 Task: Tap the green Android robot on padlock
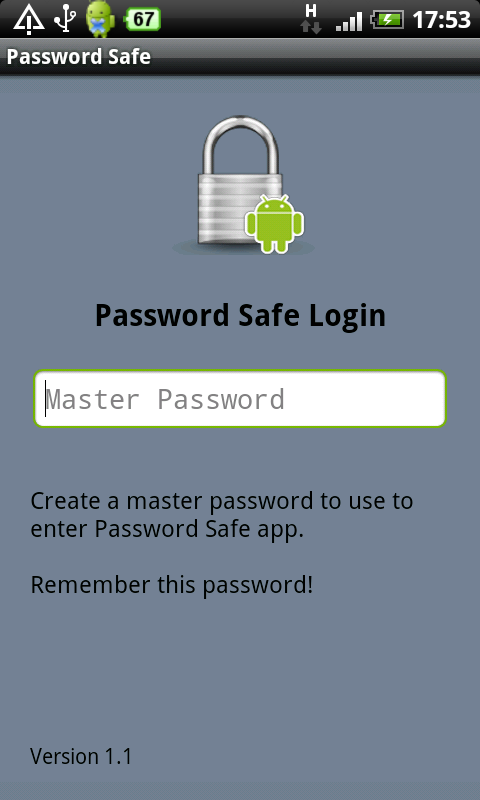(x=274, y=223)
